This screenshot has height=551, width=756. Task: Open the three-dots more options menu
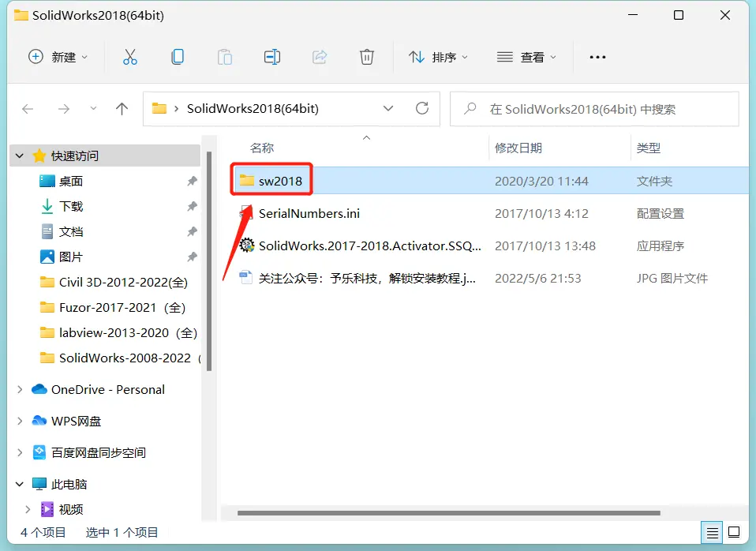pyautogui.click(x=597, y=57)
